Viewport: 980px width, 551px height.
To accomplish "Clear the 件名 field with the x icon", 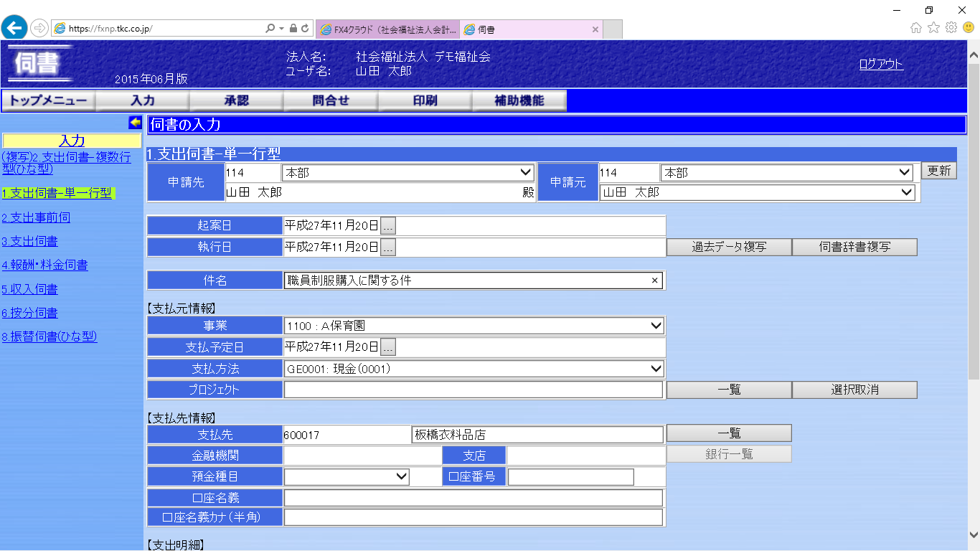I will coord(654,281).
